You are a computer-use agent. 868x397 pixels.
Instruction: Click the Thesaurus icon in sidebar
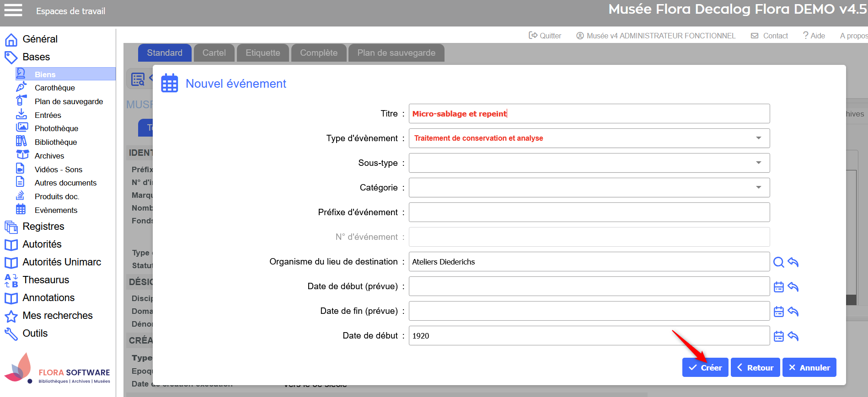(x=11, y=280)
